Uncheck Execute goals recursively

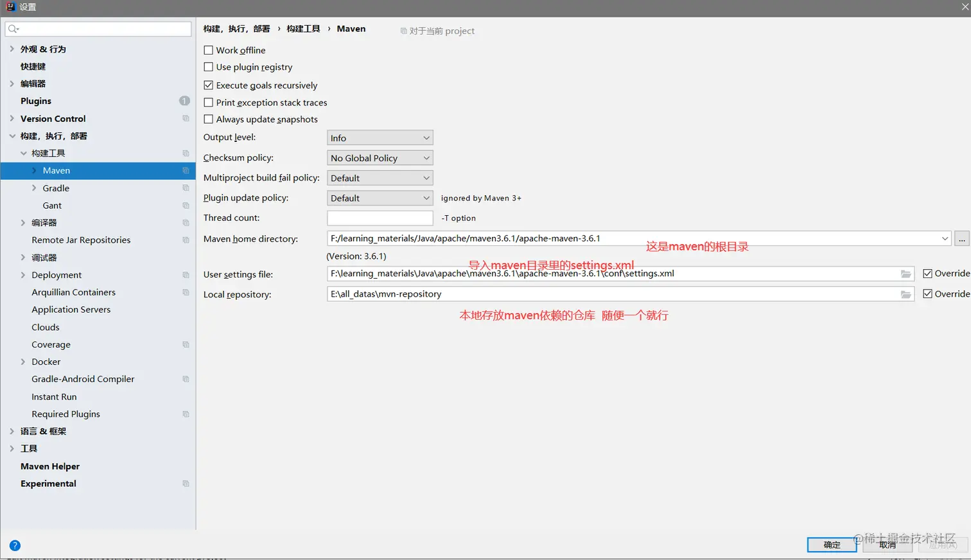coord(208,85)
